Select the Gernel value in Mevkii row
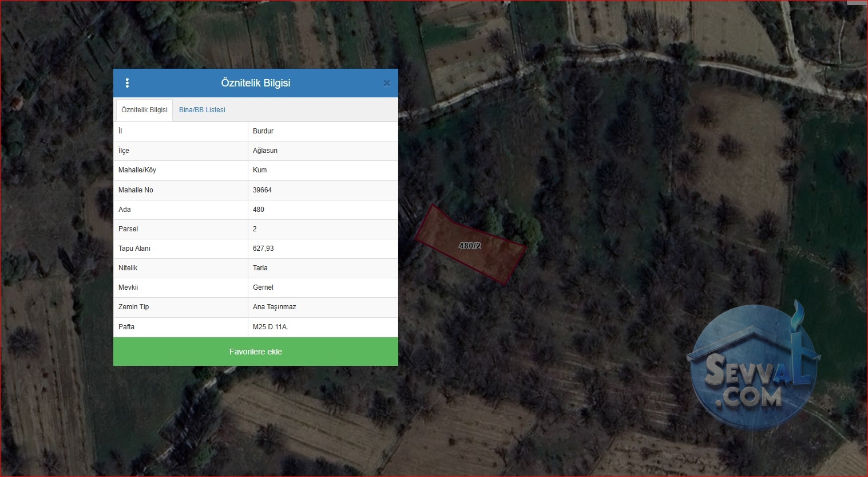Image resolution: width=868 pixels, height=477 pixels. point(263,287)
